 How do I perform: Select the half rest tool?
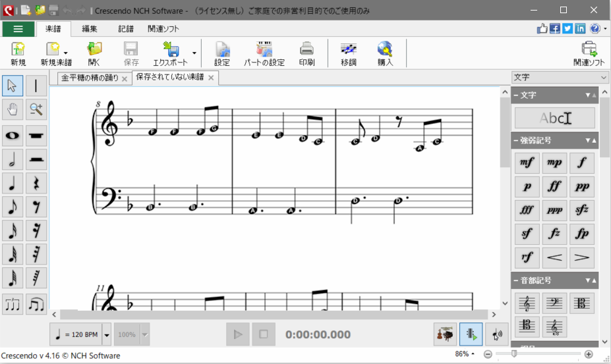[36, 159]
